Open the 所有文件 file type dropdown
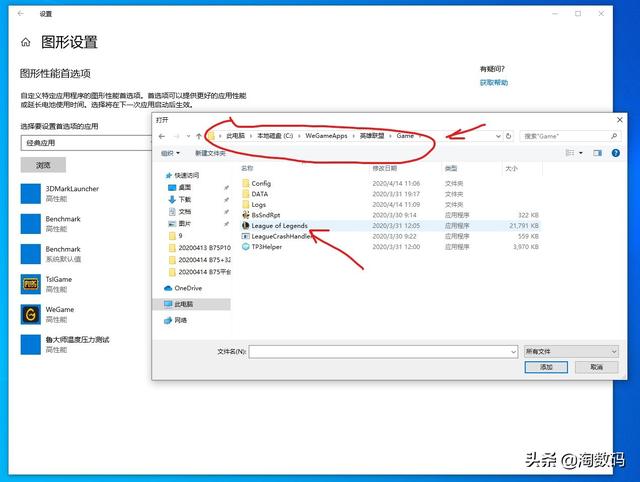The image size is (640, 482). point(571,351)
